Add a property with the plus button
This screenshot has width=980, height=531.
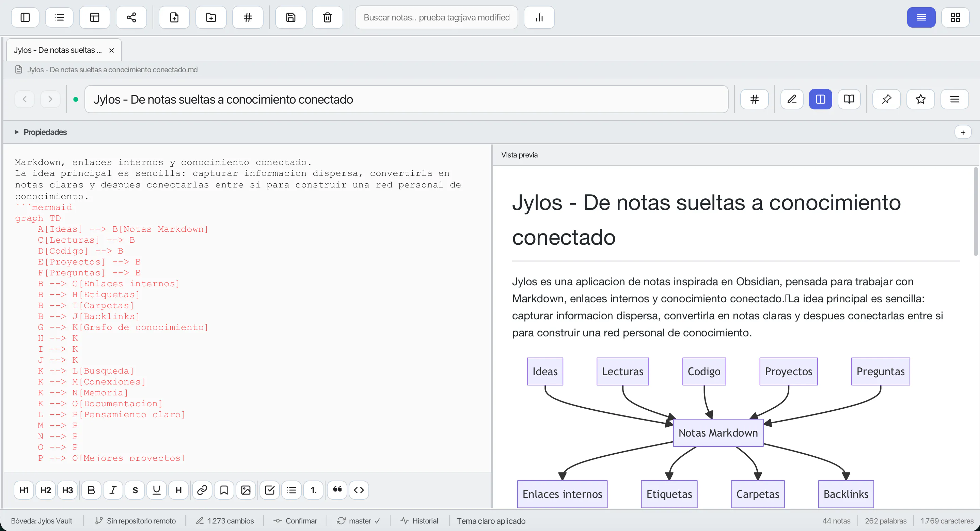[963, 133]
